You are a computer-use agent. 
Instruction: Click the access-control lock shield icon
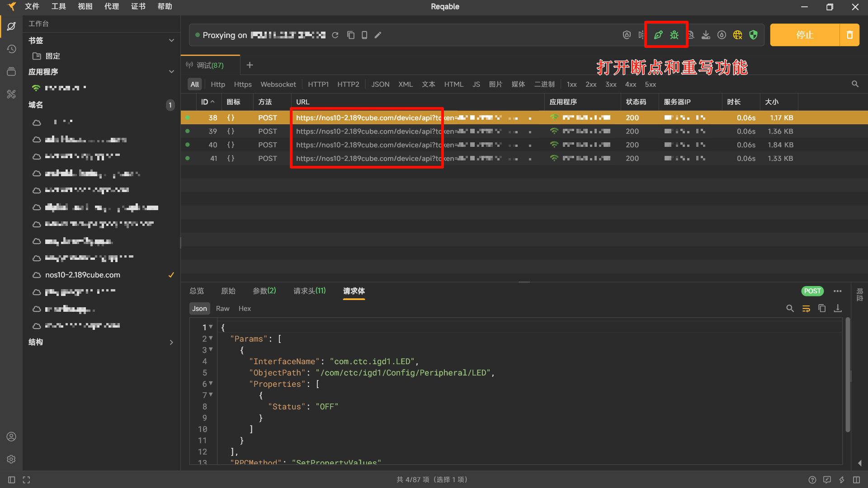[627, 35]
